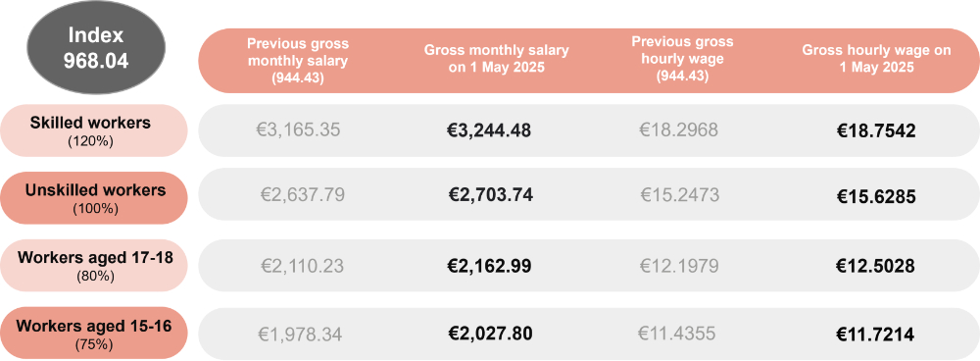Click the previous salary €3,165.35 value
The width and height of the screenshot is (980, 361).
(298, 130)
